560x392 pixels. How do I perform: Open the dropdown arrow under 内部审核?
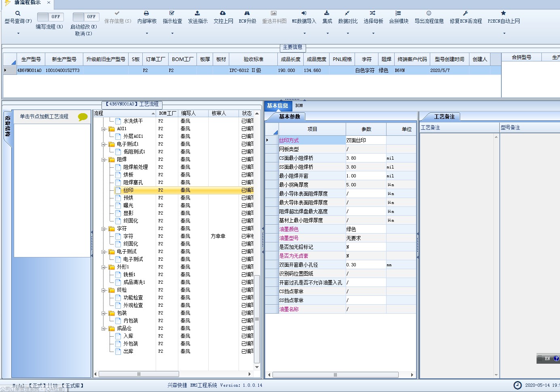click(x=147, y=33)
